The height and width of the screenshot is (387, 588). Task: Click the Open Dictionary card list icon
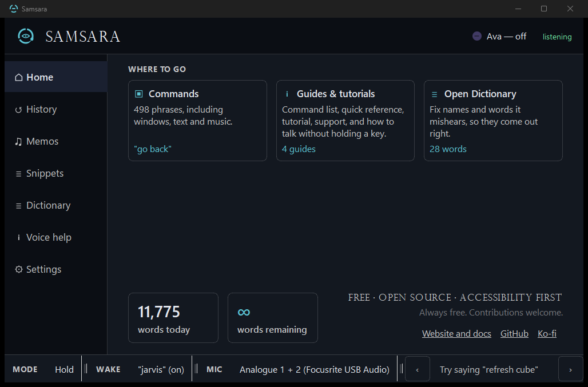coord(434,94)
